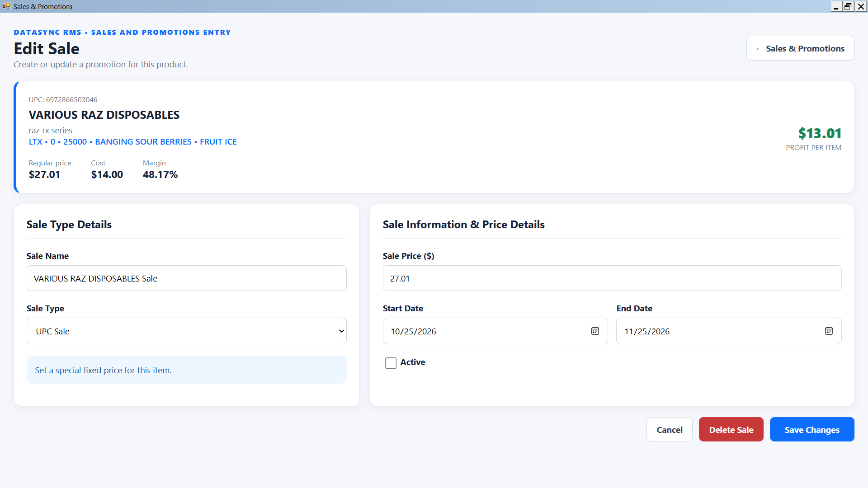Open the Start Date calendar picker icon
The height and width of the screenshot is (488, 868).
click(x=595, y=331)
